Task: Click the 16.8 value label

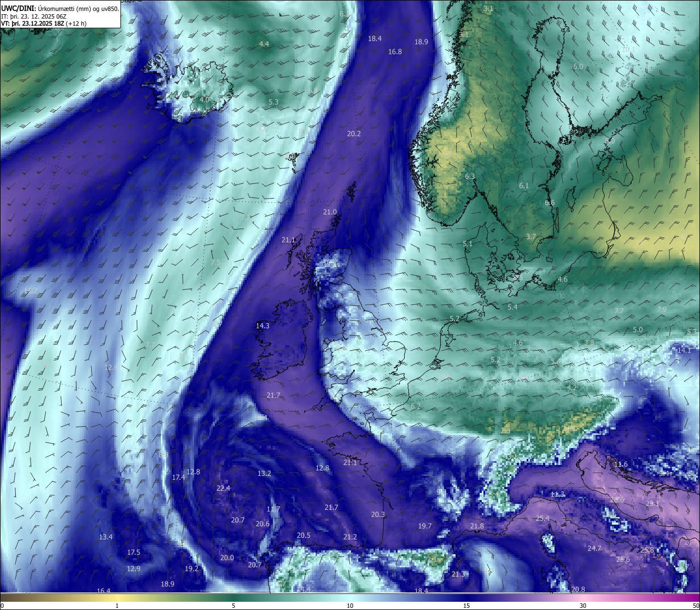Action: coord(395,51)
